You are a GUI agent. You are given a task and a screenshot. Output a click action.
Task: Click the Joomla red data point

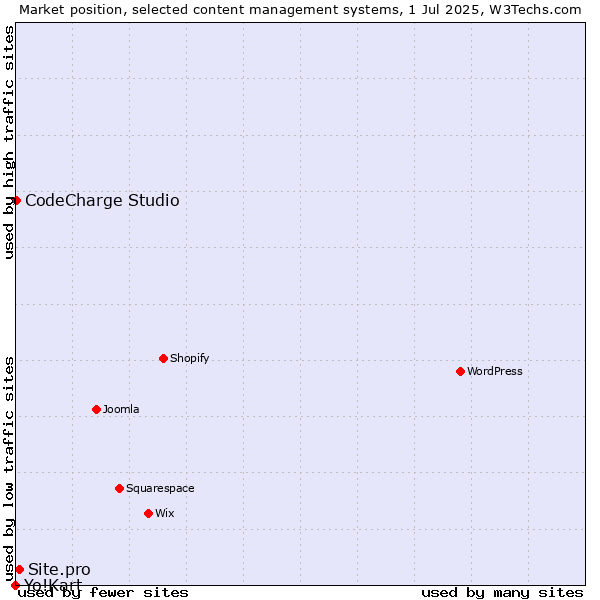pyautogui.click(x=96, y=409)
